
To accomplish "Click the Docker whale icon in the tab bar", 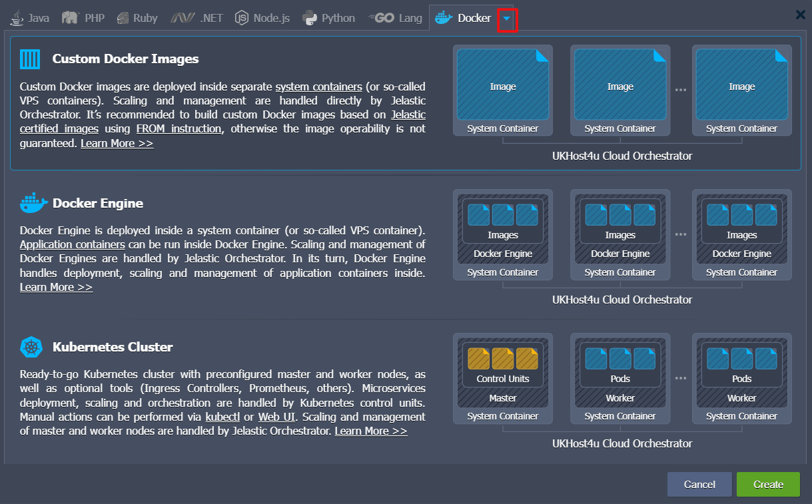I will [x=443, y=18].
